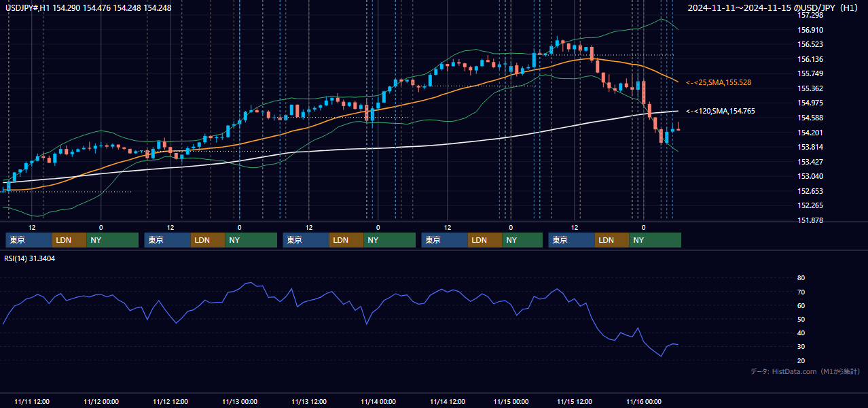Click the fourth day's LDN session block
The image size is (868, 408).
pyautogui.click(x=485, y=240)
